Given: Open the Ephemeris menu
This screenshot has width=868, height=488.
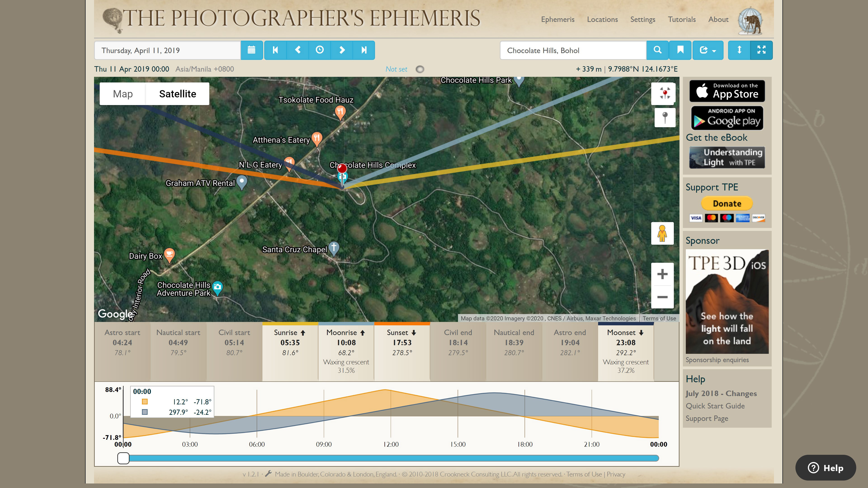Looking at the screenshot, I should [558, 19].
